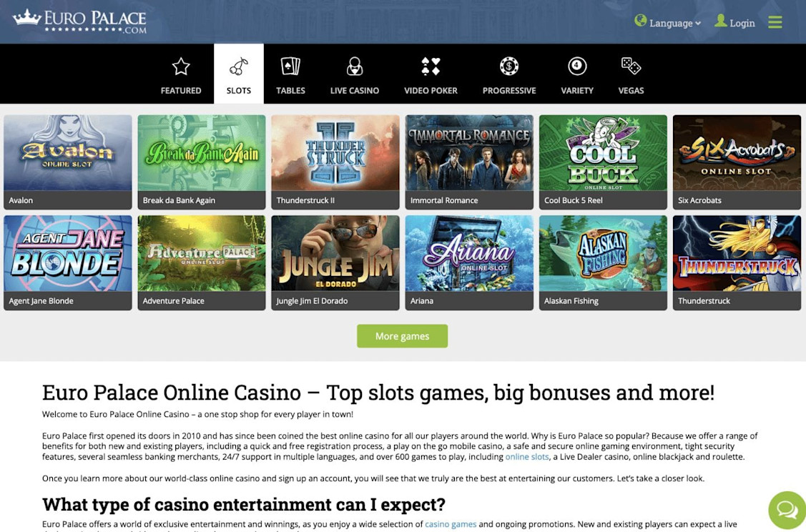Screen dimensions: 806x532
Task: Open the Progressive dollar chip icon
Action: [509, 66]
